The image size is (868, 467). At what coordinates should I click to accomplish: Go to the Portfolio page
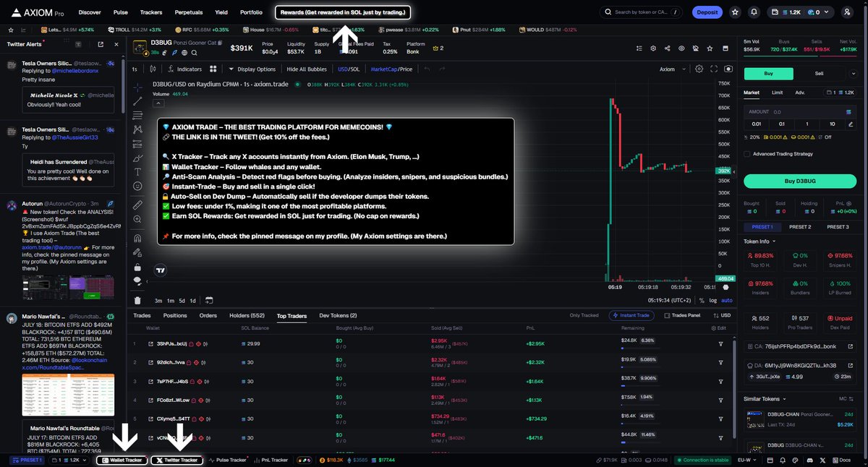pyautogui.click(x=251, y=12)
